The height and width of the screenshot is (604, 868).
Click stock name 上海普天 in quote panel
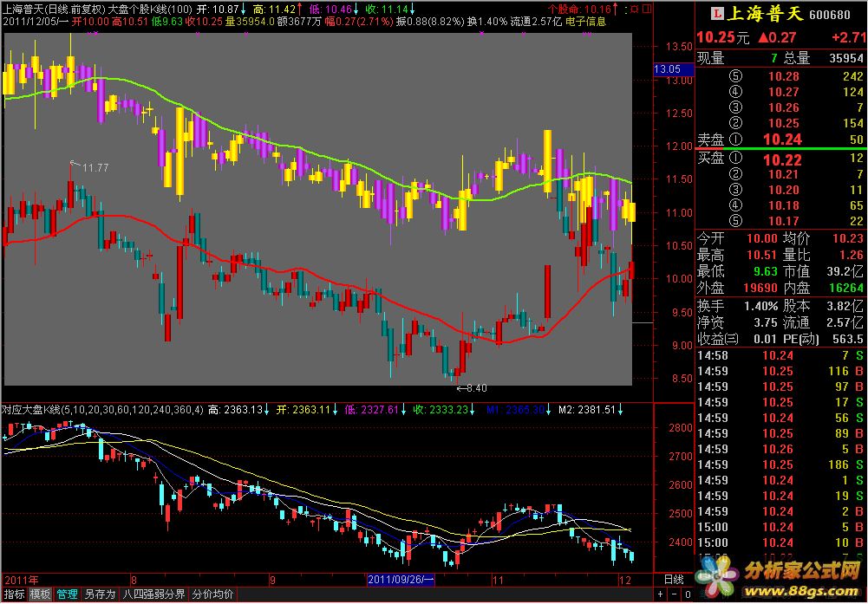click(766, 14)
